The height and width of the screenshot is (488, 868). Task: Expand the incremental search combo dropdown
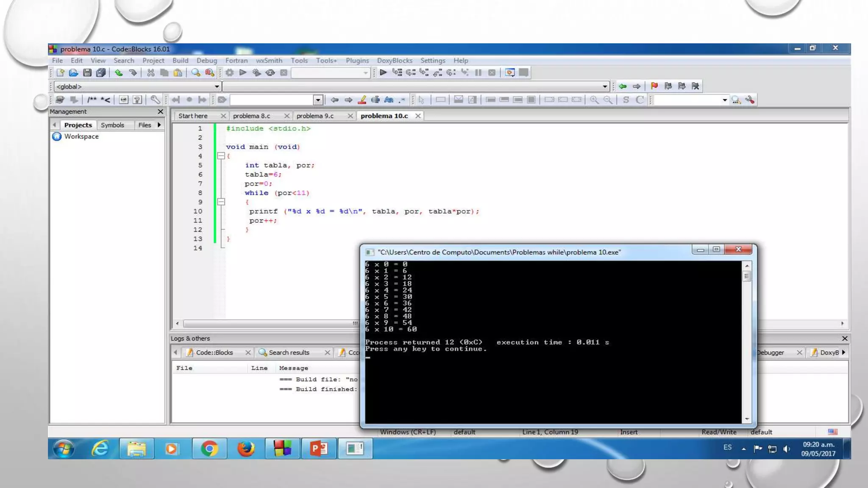318,100
